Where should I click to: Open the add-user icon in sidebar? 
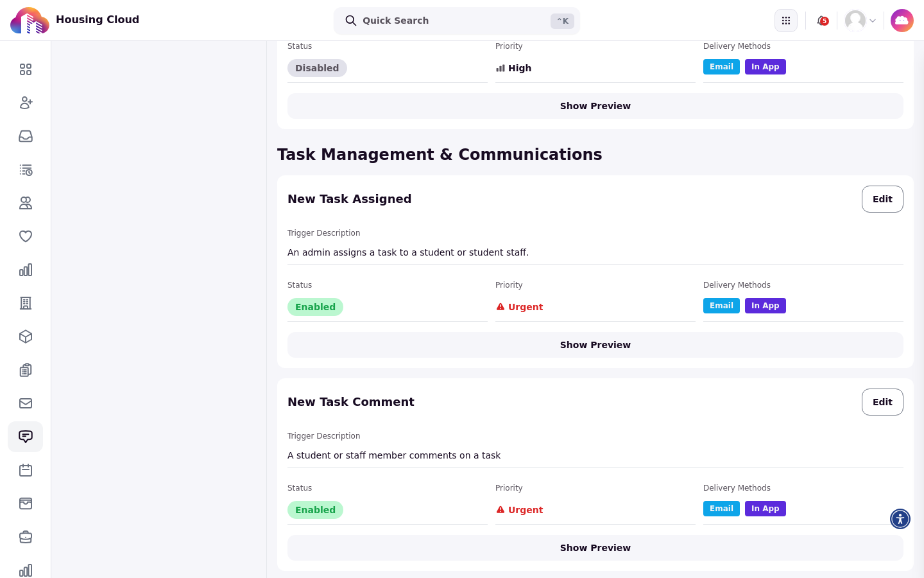point(26,103)
